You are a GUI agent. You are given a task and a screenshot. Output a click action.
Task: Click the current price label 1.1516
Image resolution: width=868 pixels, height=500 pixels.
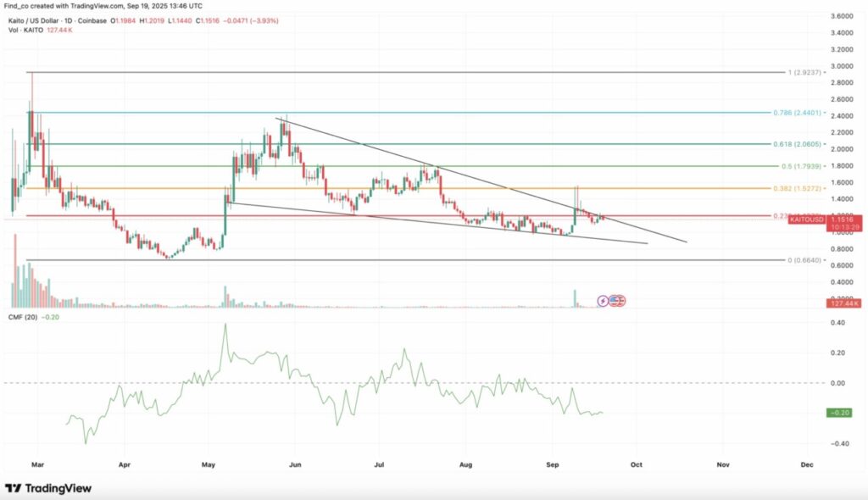844,219
